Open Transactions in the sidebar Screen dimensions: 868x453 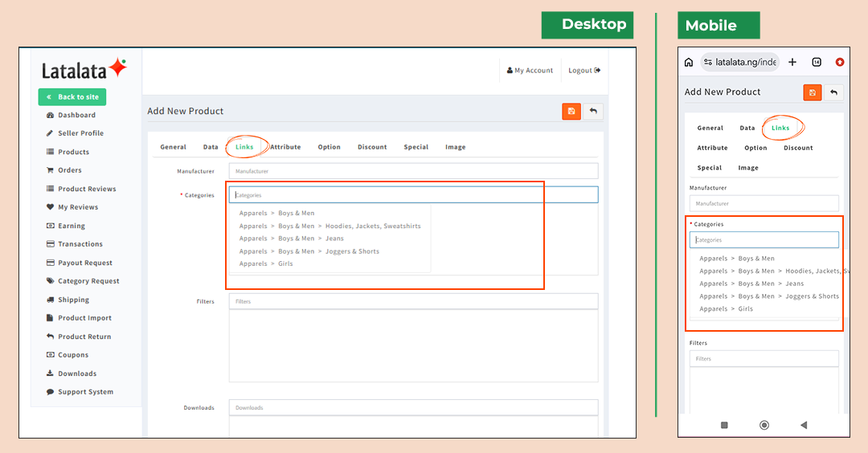(x=74, y=244)
